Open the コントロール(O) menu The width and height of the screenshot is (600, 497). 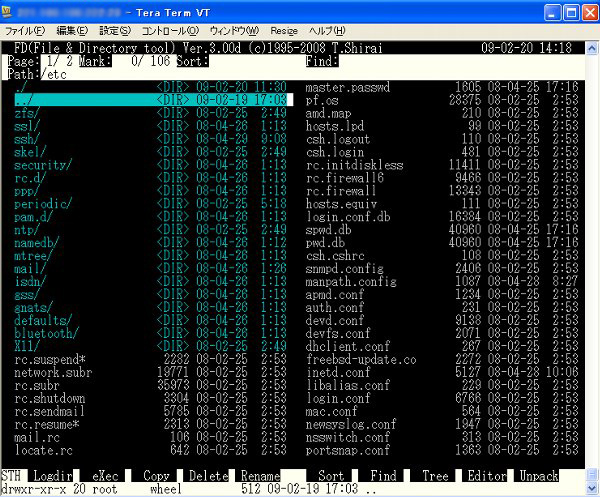[x=168, y=31]
